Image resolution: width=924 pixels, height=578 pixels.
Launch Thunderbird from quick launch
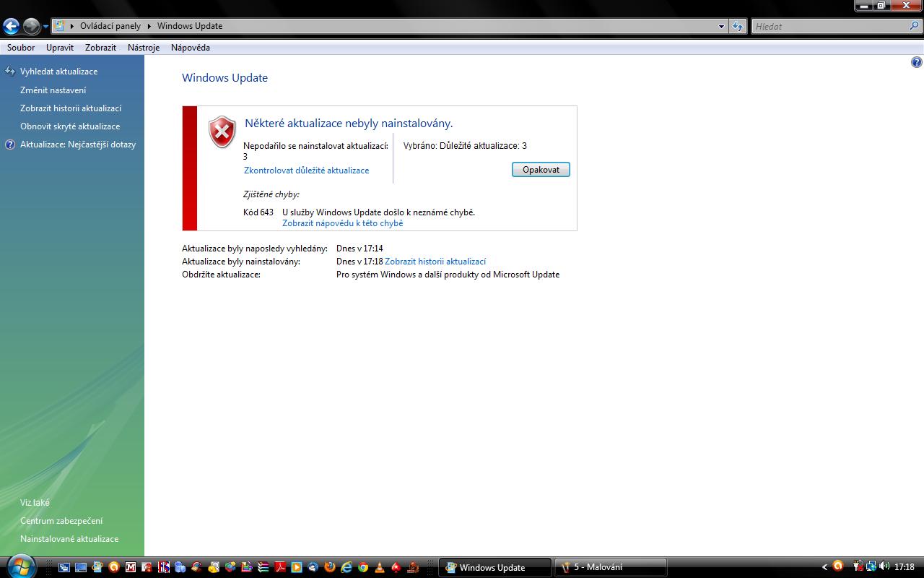tap(313, 568)
